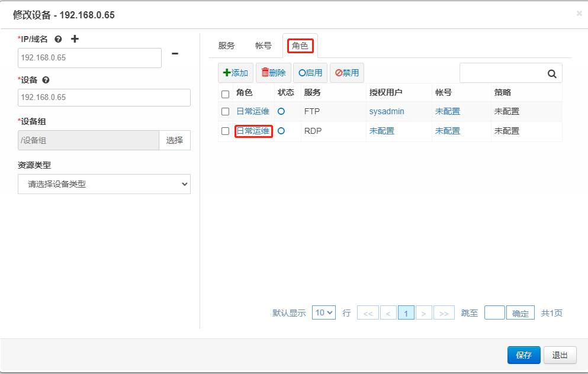The image size is (588, 374).
Task: Check the FTP row checkbox
Action: [x=225, y=111]
